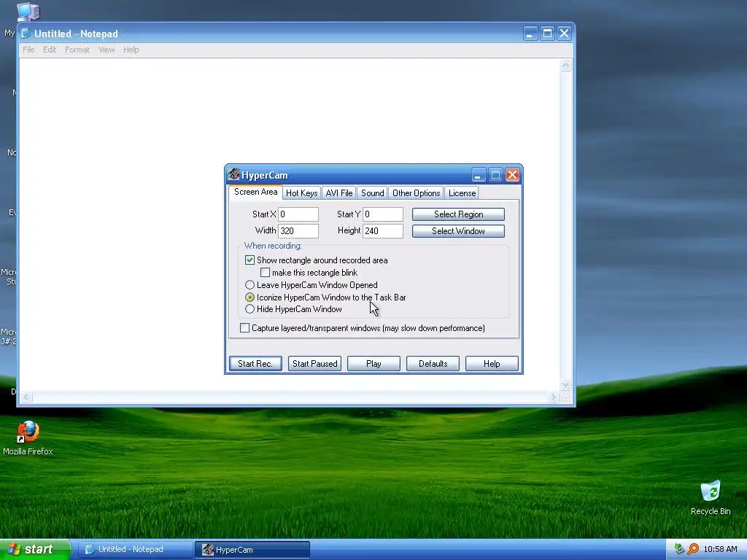Click Notepad vertical scrollbar up arrow
Image resolution: width=747 pixels, height=560 pixels.
click(x=565, y=65)
